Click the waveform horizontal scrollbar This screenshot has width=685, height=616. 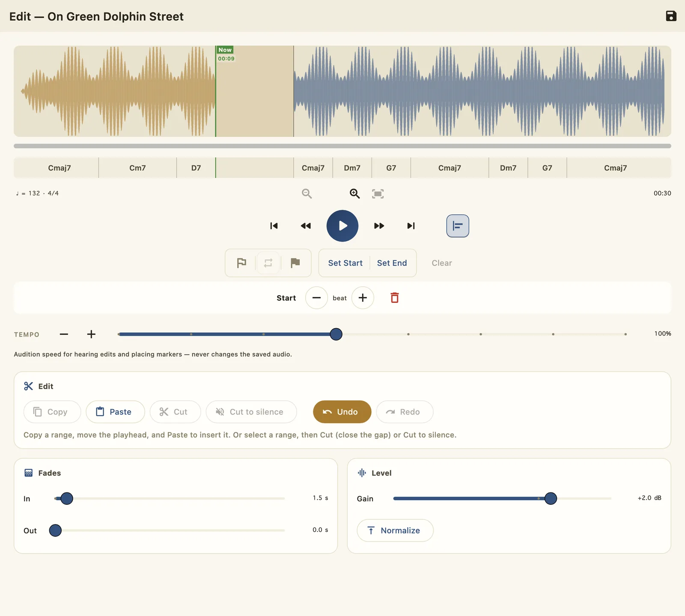pyautogui.click(x=342, y=146)
